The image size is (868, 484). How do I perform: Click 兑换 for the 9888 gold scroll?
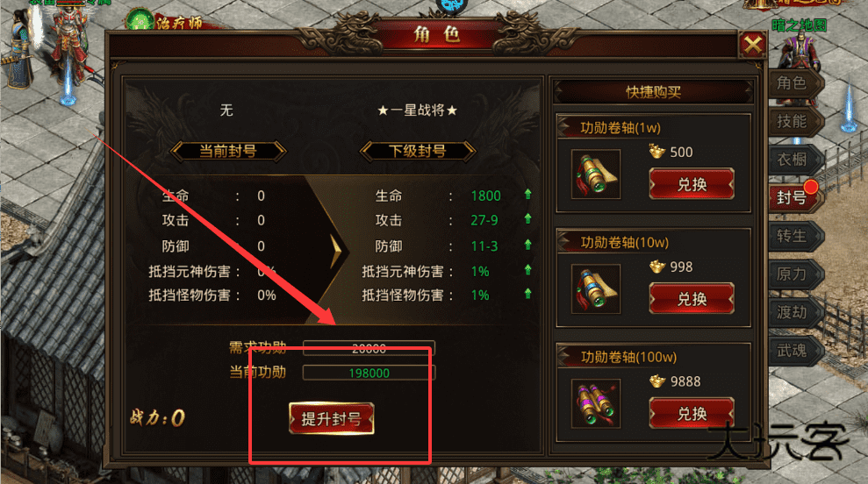point(692,413)
